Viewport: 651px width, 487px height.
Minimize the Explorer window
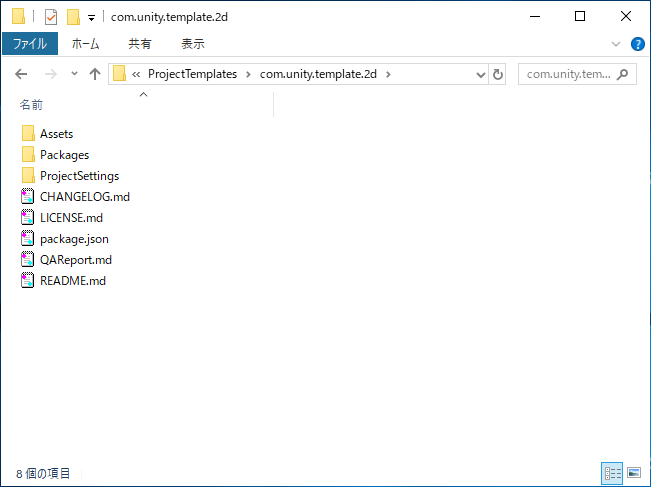pyautogui.click(x=535, y=17)
